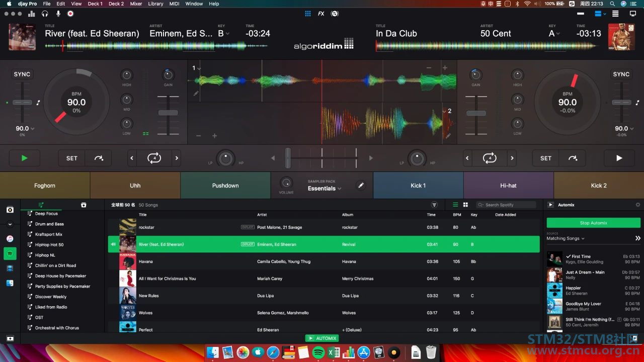Open the video library source icon
This screenshot has height=362, width=644.
click(10, 268)
